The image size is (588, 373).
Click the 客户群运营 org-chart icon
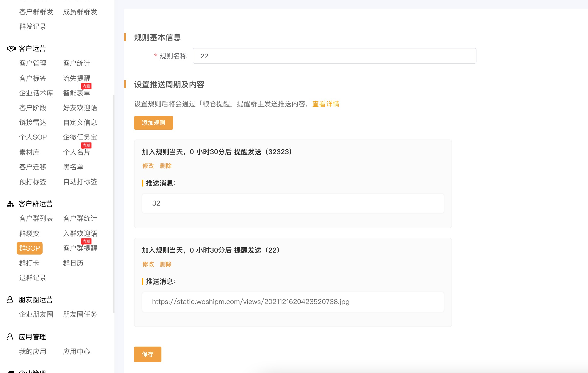coord(10,203)
